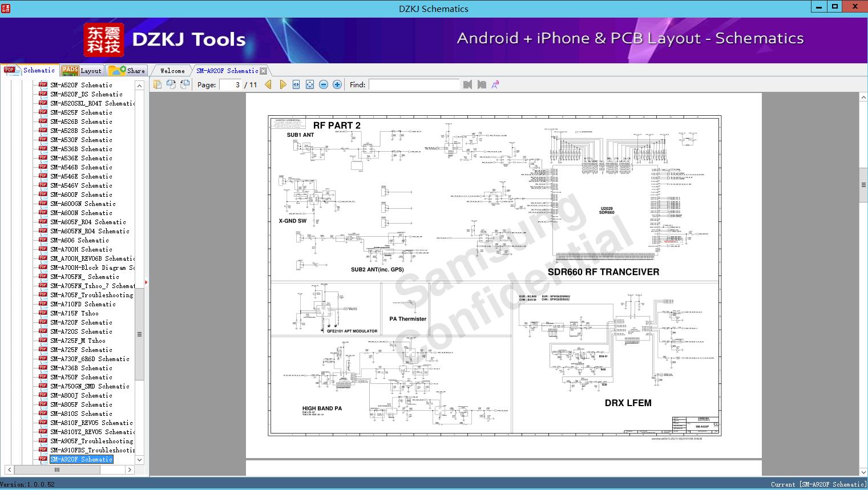Open SM-A810F_REV05 Schematic file
868x490 pixels.
coord(91,423)
